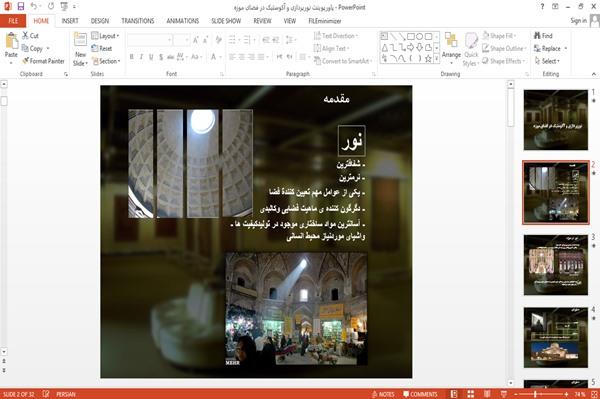The image size is (600, 399).
Task: Fit slide to current window
Action: coord(594,394)
